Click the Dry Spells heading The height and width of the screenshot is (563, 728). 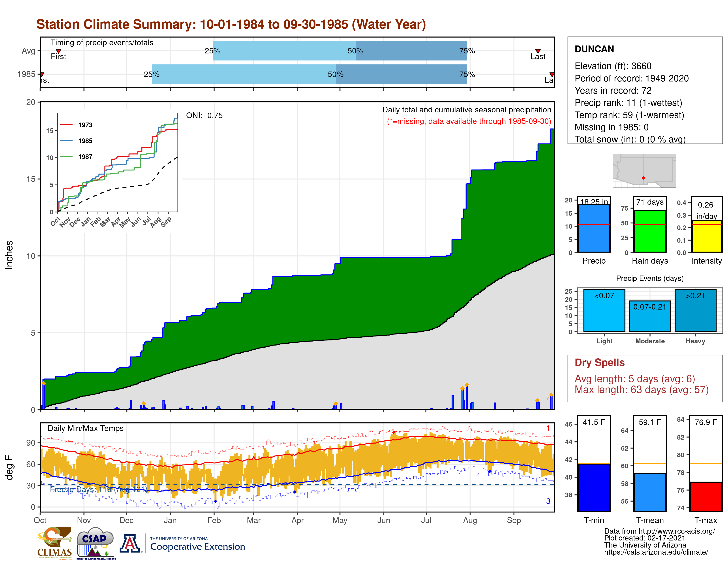[x=599, y=363]
